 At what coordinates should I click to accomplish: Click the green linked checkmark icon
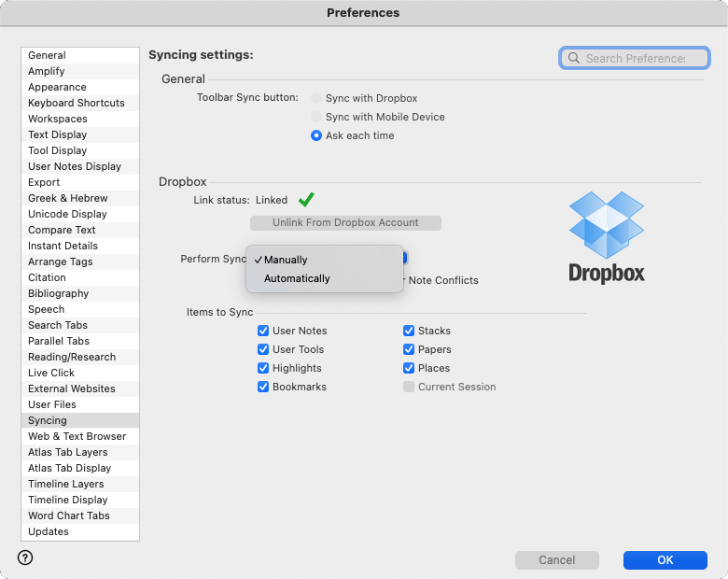click(x=306, y=200)
